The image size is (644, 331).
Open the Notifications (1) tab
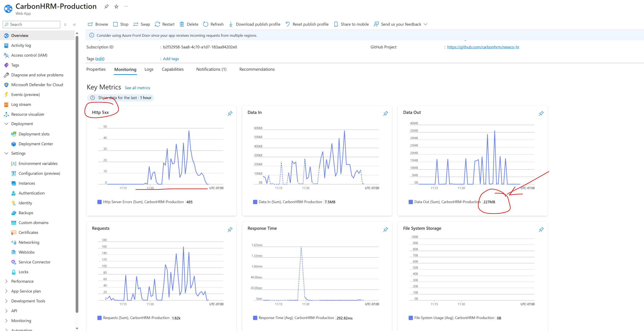pos(211,69)
